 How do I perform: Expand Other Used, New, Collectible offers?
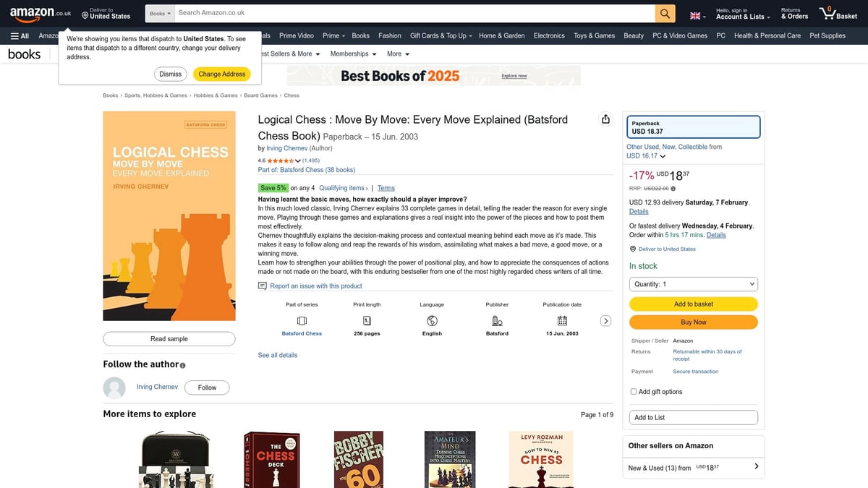coord(663,155)
